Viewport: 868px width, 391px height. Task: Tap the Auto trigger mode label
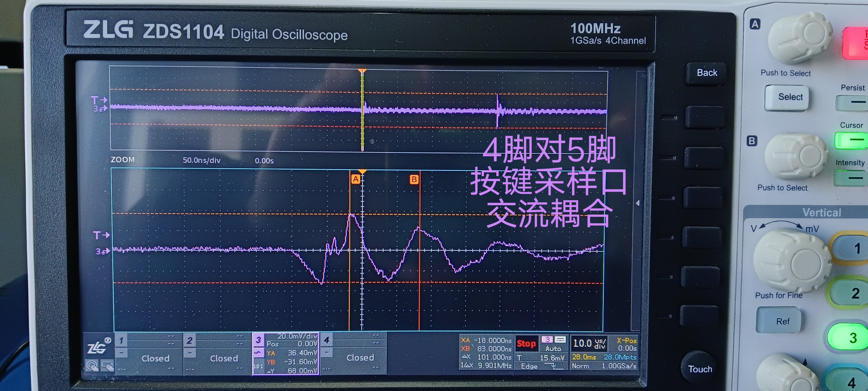[x=553, y=348]
